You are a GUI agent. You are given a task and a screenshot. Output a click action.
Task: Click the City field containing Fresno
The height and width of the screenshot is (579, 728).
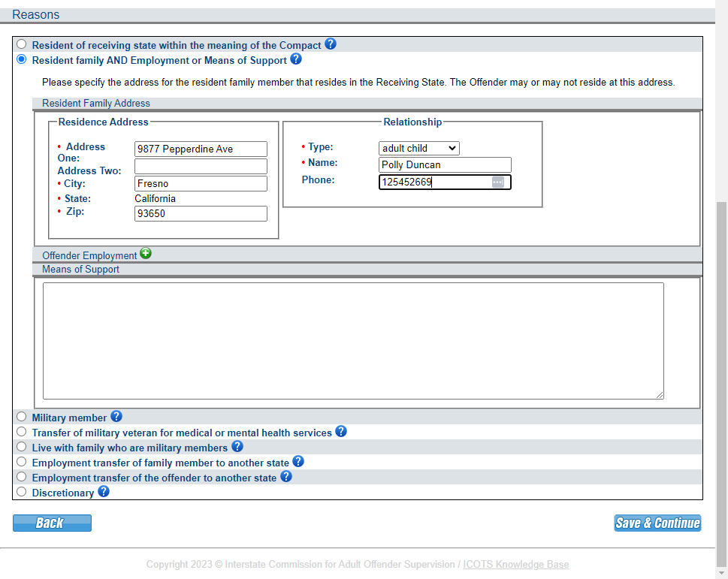(201, 183)
